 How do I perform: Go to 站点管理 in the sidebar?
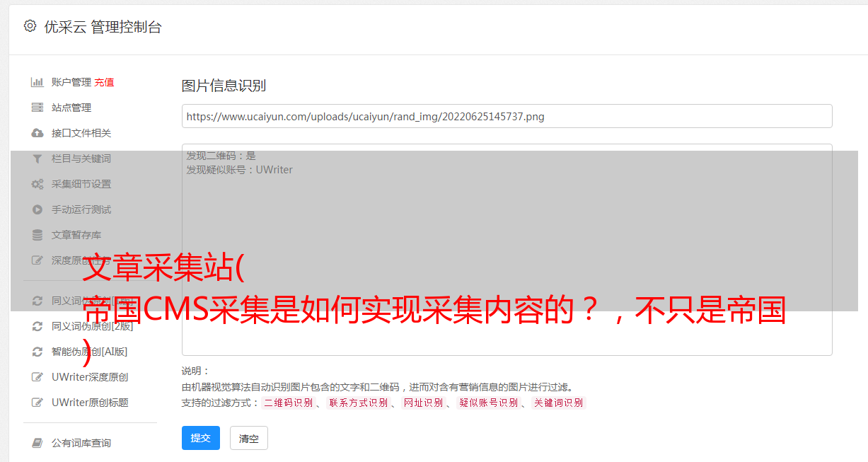[71, 108]
